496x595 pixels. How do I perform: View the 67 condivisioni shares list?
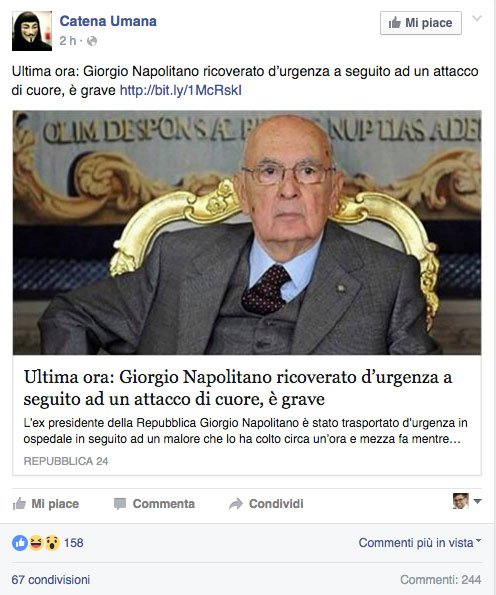coord(51,579)
